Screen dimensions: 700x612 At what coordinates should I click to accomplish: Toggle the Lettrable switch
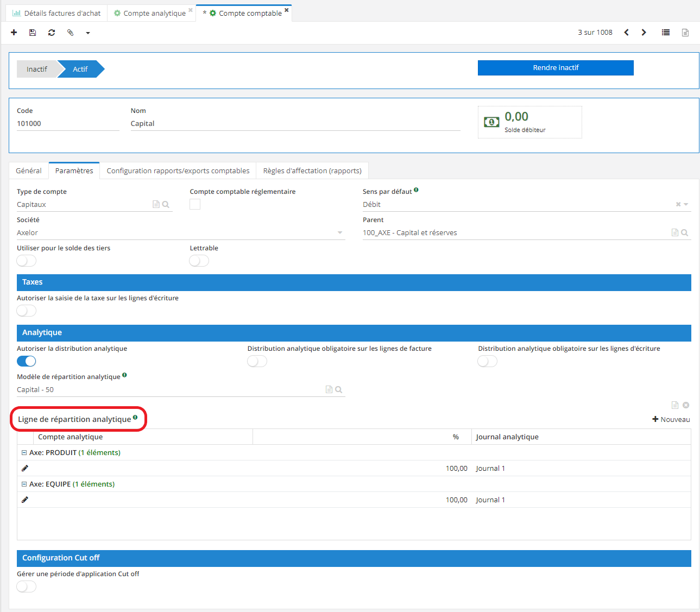pyautogui.click(x=199, y=261)
